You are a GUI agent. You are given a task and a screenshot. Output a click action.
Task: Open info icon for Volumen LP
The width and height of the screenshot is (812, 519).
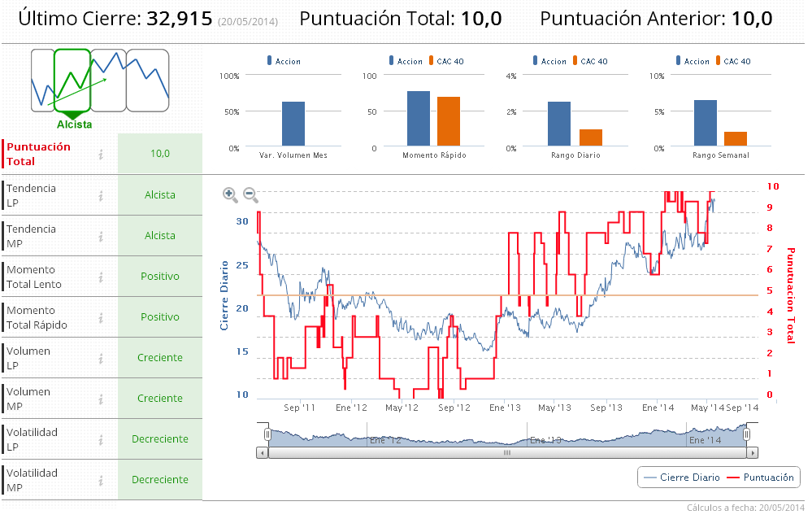point(101,358)
